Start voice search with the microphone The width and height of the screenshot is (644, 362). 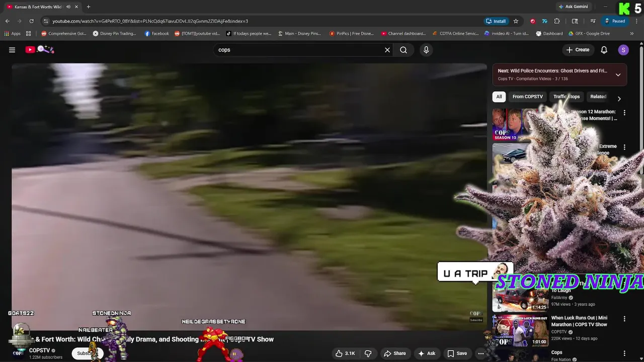tap(426, 50)
